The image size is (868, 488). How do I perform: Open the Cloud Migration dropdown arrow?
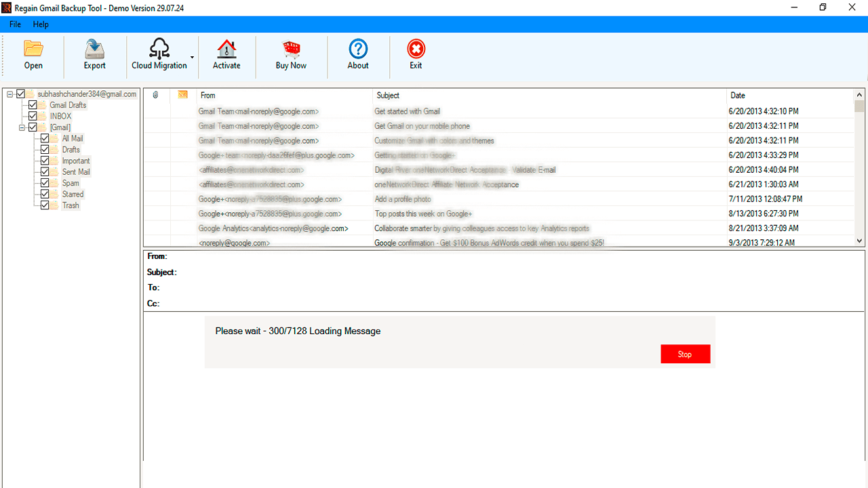pos(192,57)
